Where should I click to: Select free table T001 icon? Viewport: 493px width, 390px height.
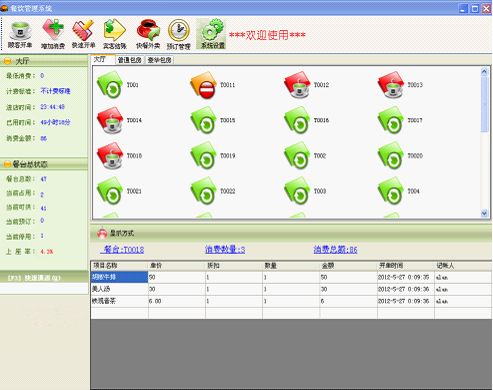(110, 85)
